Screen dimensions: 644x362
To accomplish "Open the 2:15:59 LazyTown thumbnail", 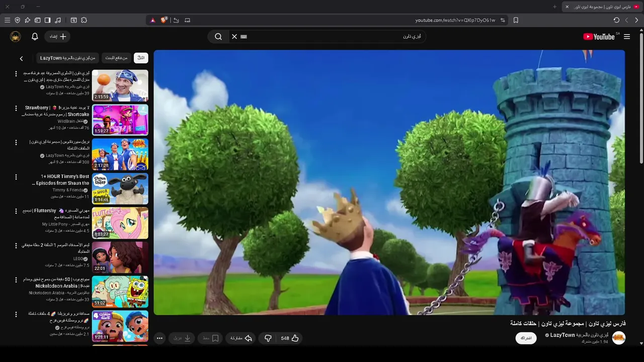I will click(x=120, y=85).
